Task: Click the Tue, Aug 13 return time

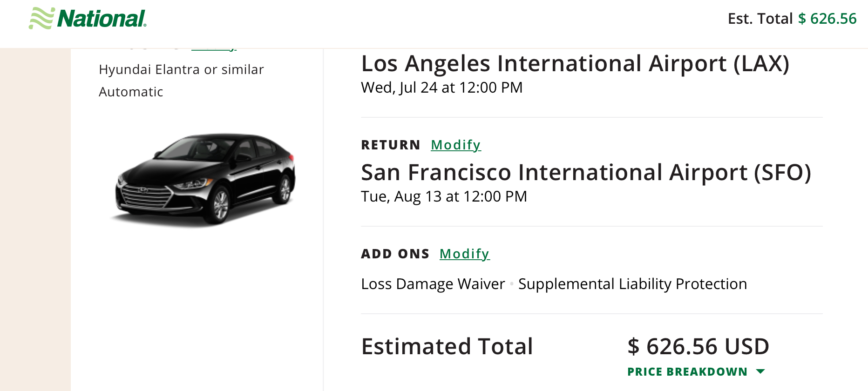Action: pyautogui.click(x=444, y=196)
